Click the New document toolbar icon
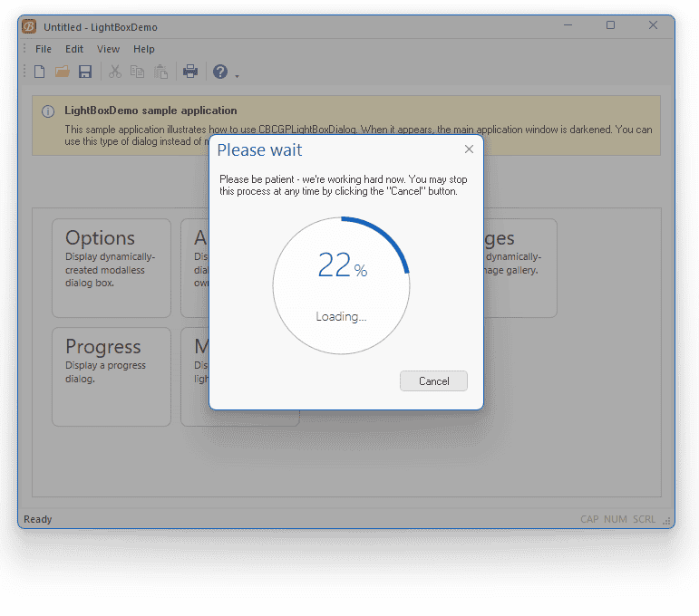 point(39,72)
